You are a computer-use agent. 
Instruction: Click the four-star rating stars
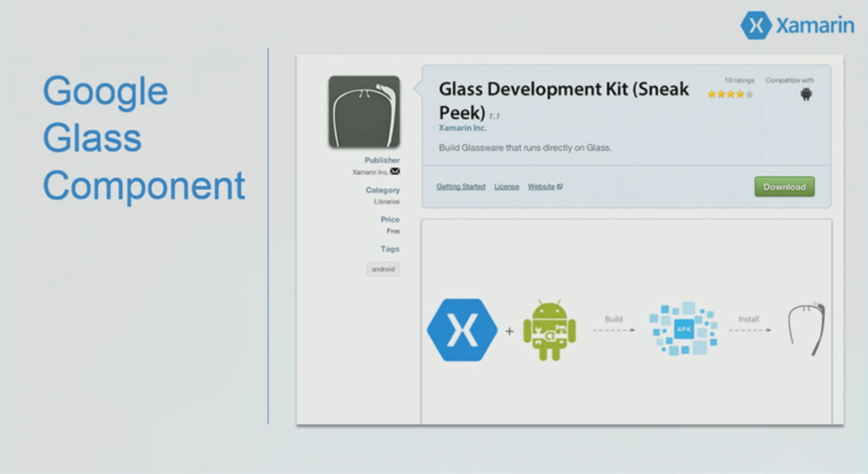pyautogui.click(x=730, y=94)
